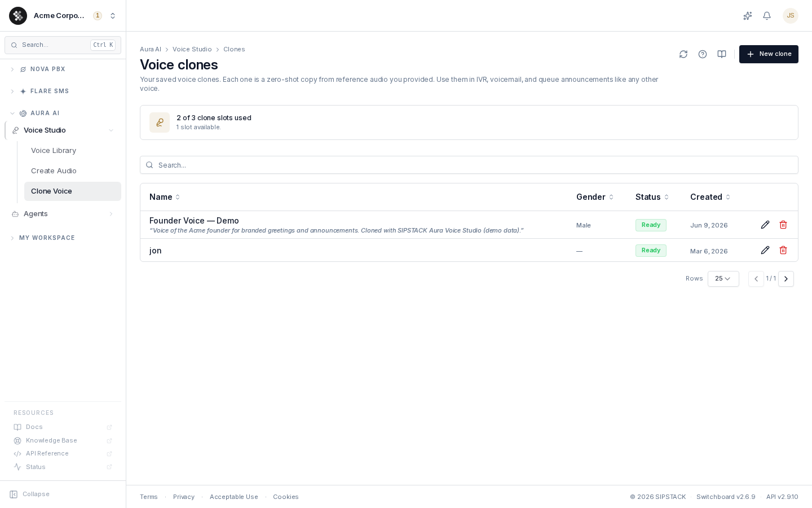Sort table by Created column
This screenshot has width=812, height=508.
coord(710,197)
